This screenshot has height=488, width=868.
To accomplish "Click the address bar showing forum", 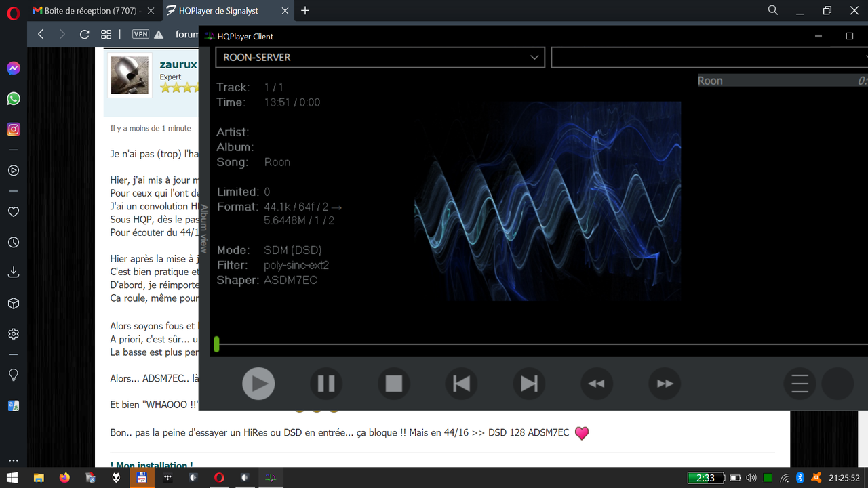I will [186, 34].
